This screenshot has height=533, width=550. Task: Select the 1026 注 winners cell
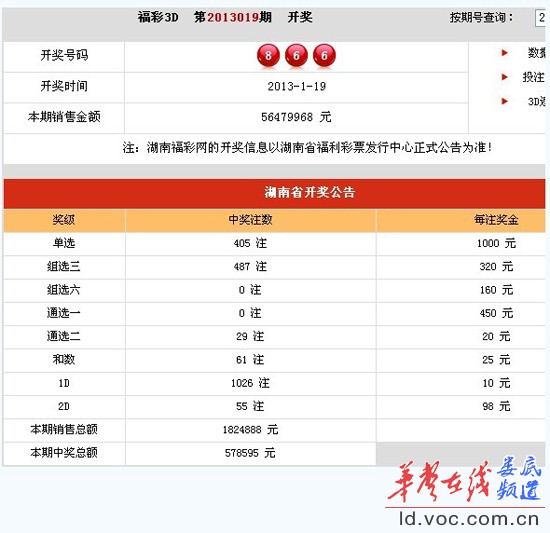pos(250,383)
